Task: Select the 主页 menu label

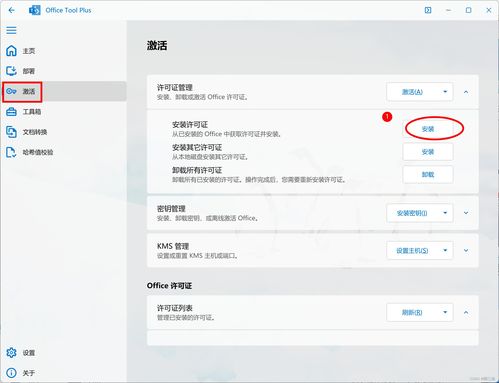Action: tap(29, 51)
